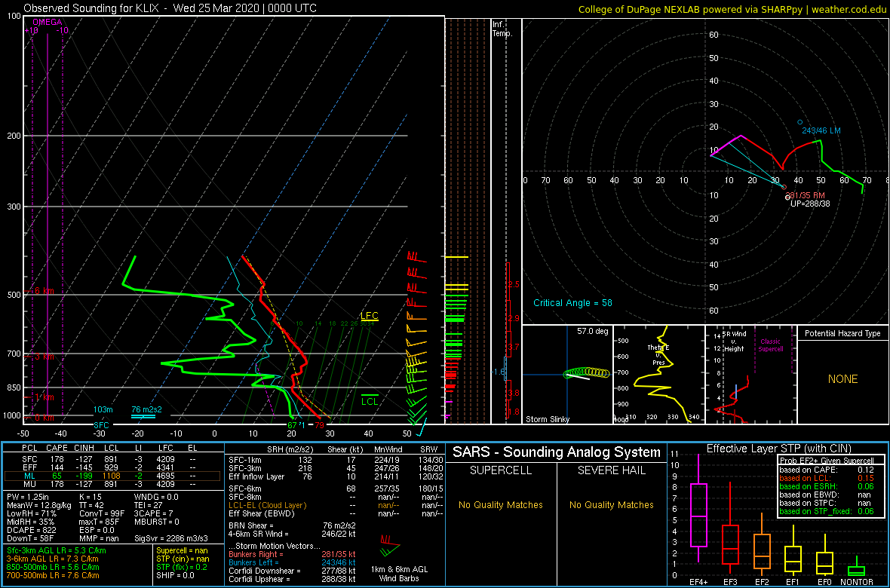Click the Bunkers Left = 243/46 kt line
The image size is (890, 588).
click(293, 562)
